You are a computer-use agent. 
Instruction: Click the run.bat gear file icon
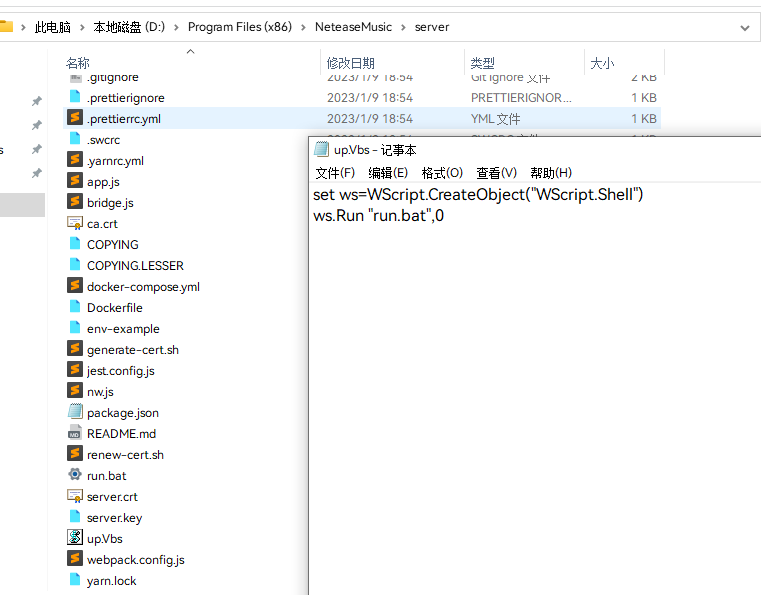pyautogui.click(x=75, y=475)
